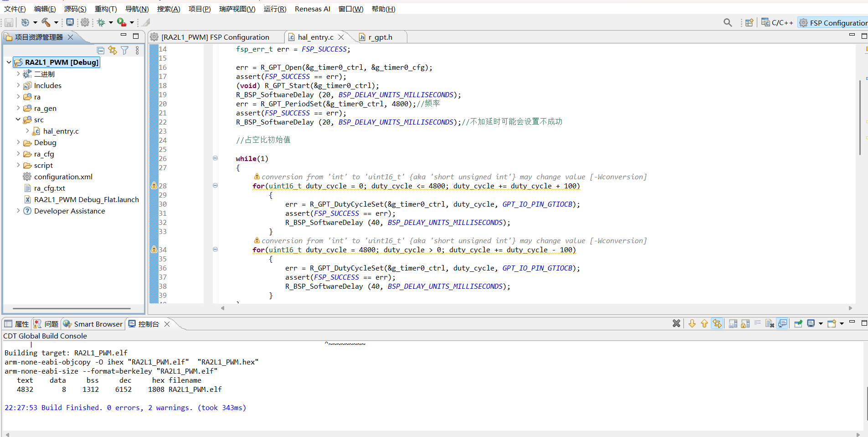Select configuration.xml in project tree

click(58, 177)
